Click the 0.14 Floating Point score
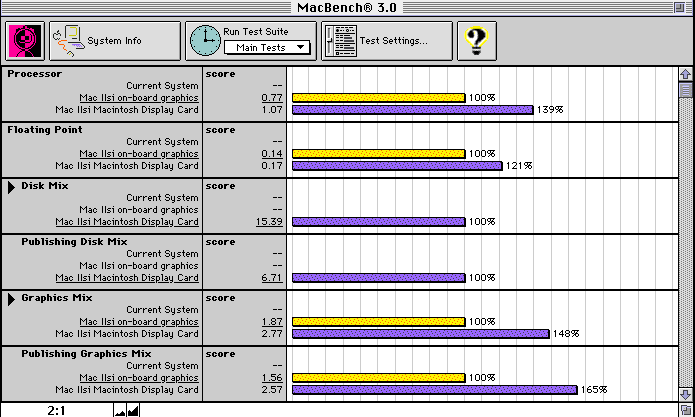 point(272,154)
